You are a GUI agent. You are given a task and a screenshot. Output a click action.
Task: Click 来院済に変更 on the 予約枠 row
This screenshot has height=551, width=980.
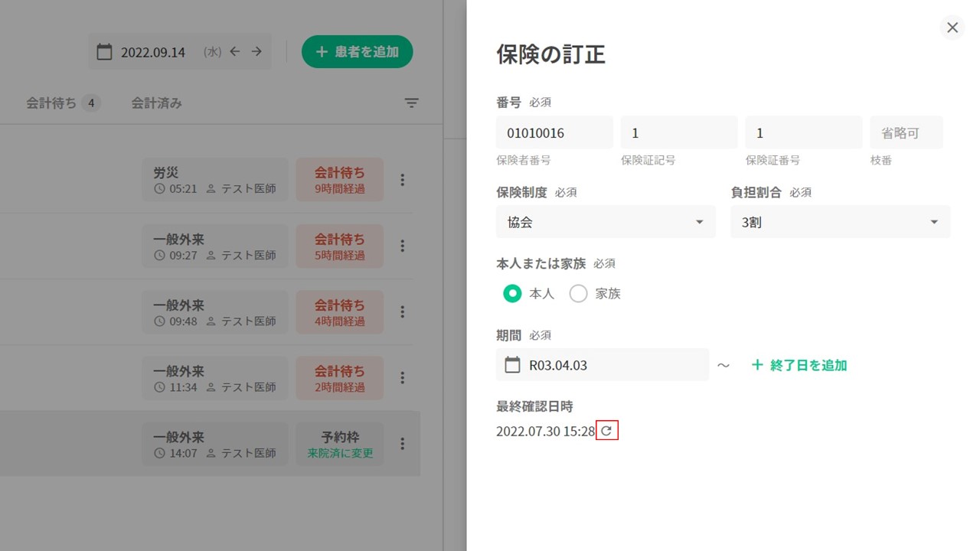(341, 453)
